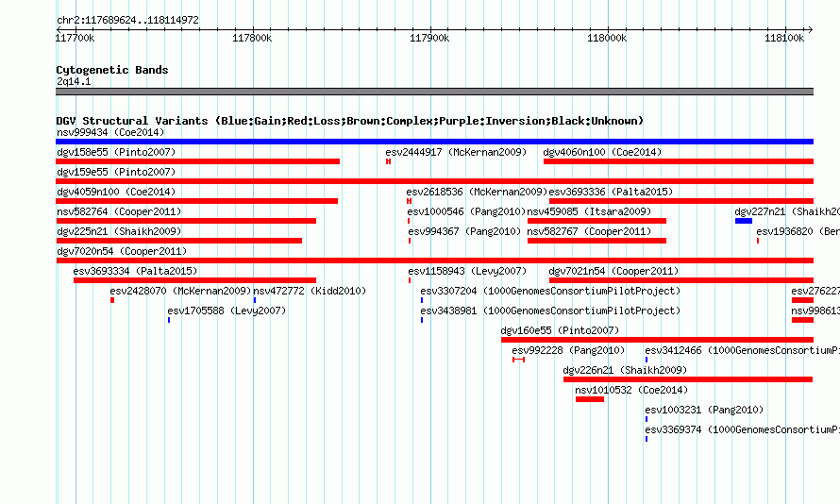840x504 pixels.
Task: Select the 2q14.1 band label
Action: [74, 81]
